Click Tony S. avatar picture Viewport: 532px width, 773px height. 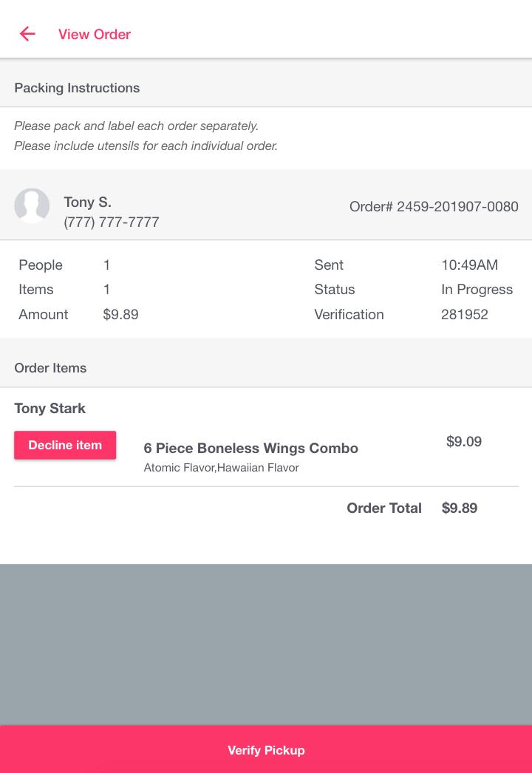[32, 205]
